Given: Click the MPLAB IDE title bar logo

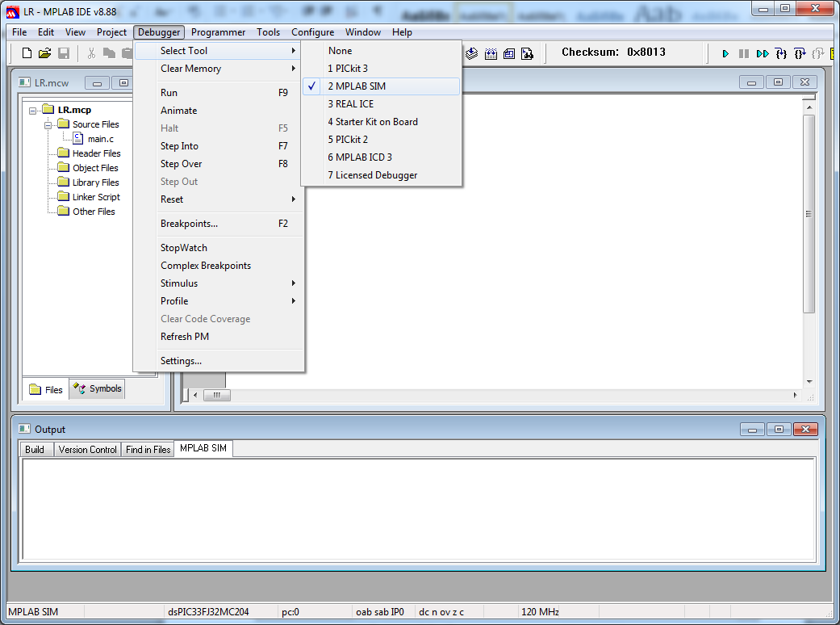Looking at the screenshot, I should click(13, 11).
